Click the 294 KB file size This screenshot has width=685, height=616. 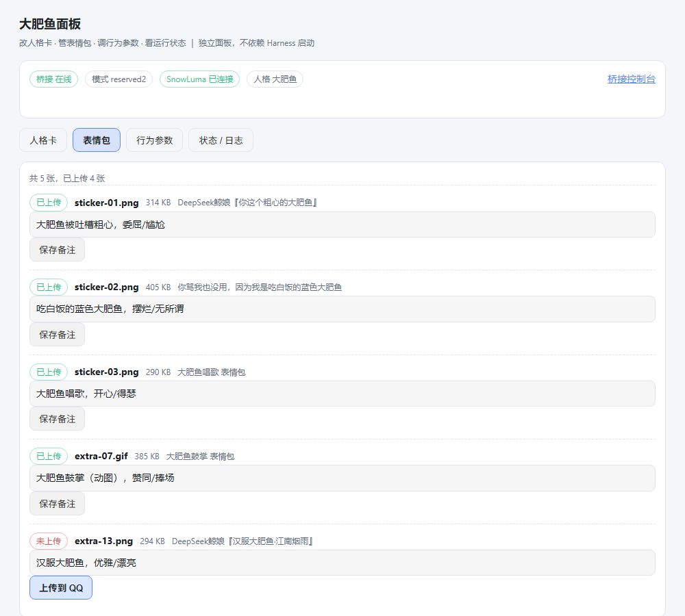pyautogui.click(x=153, y=541)
